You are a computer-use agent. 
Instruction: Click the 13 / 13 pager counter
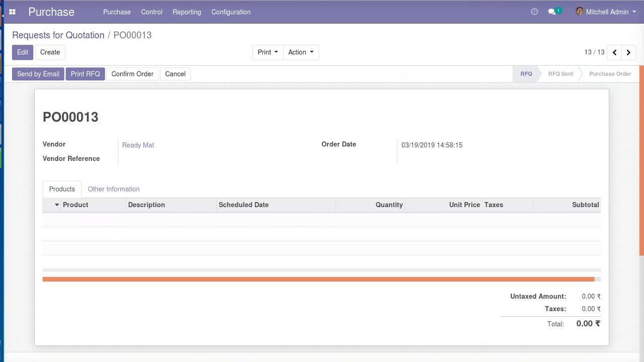click(x=594, y=52)
